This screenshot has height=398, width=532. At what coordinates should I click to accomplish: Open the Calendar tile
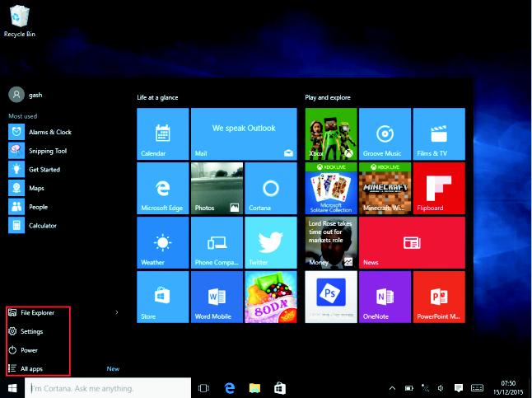[163, 133]
